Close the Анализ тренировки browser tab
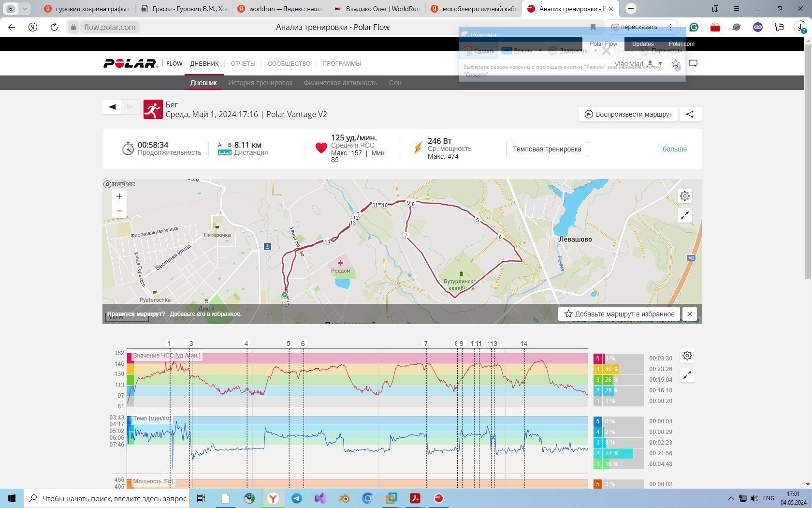 click(x=611, y=9)
